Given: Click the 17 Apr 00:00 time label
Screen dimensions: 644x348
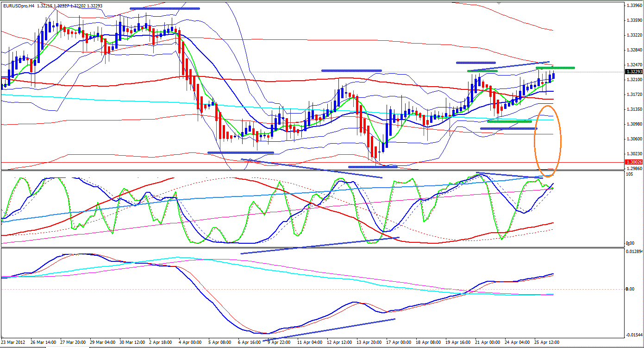Looking at the screenshot, I should pos(399,342).
